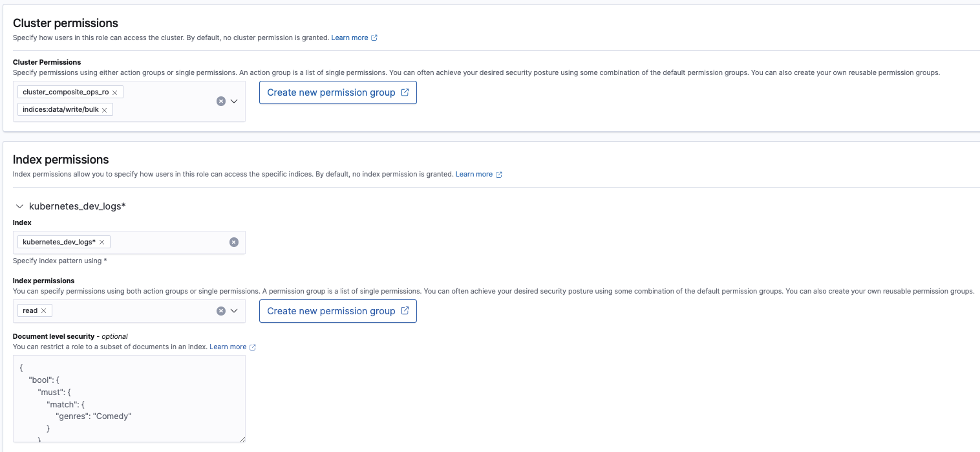
Task: Open the cluster permissions dropdown arrow
Action: tap(234, 101)
